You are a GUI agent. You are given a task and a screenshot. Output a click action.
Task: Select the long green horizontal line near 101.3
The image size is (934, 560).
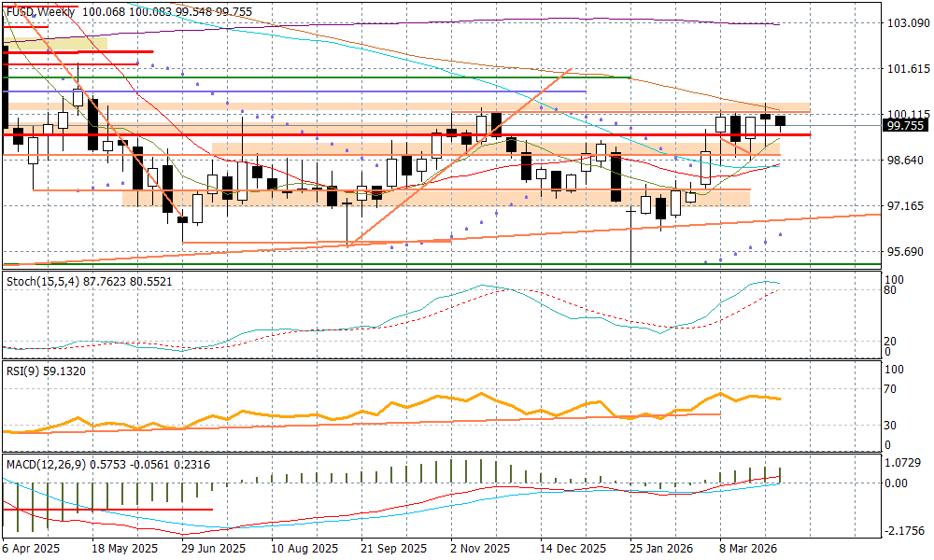318,77
